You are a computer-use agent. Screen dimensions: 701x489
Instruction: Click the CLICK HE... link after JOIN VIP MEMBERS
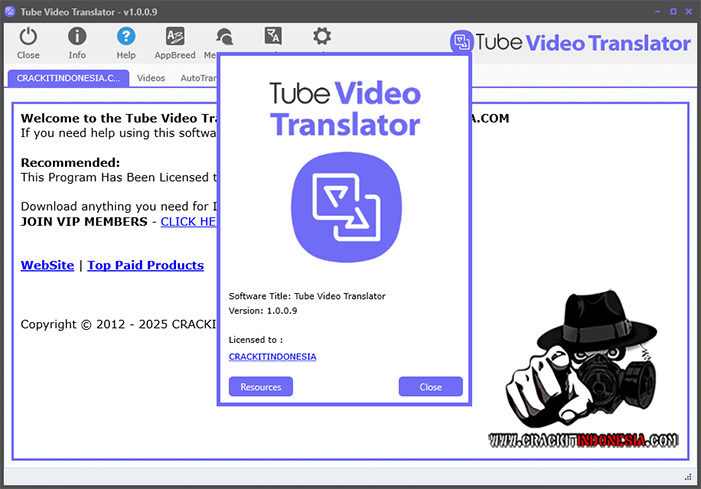[x=189, y=221]
